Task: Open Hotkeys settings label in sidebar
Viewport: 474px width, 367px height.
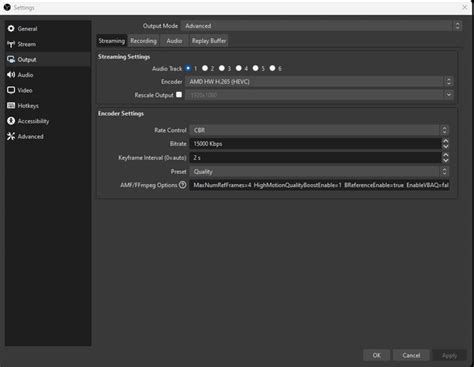Action: (28, 106)
